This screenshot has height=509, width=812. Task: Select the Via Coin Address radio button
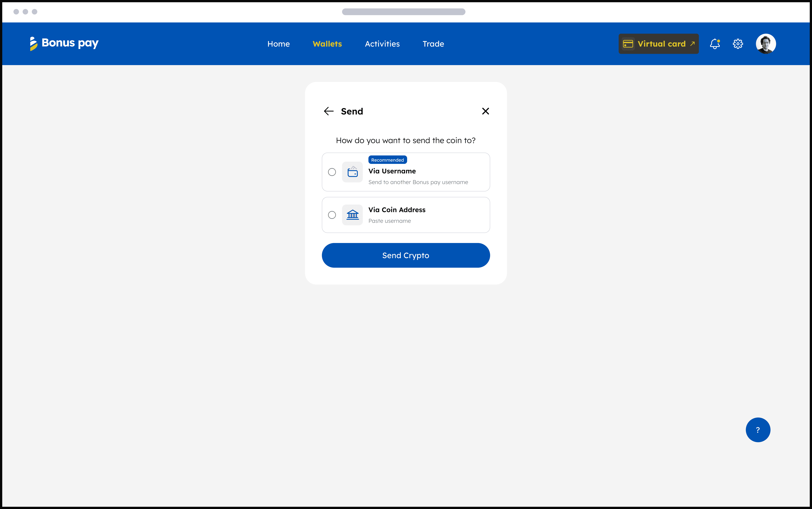(332, 215)
